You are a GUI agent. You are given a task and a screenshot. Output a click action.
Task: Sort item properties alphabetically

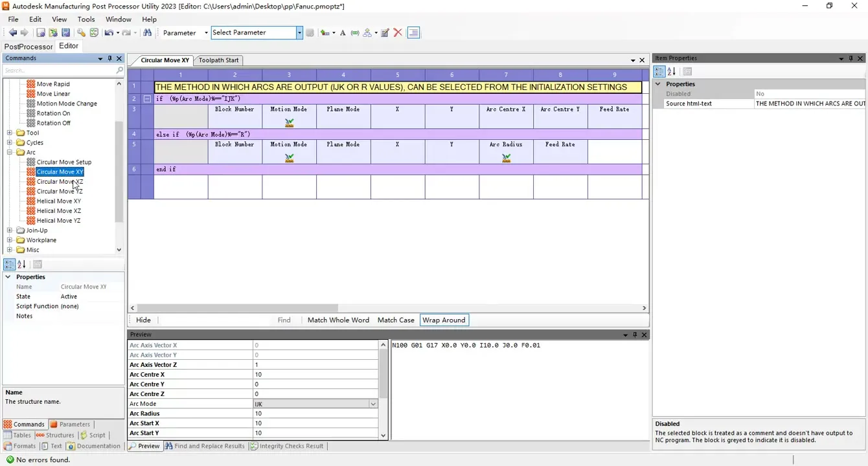672,72
